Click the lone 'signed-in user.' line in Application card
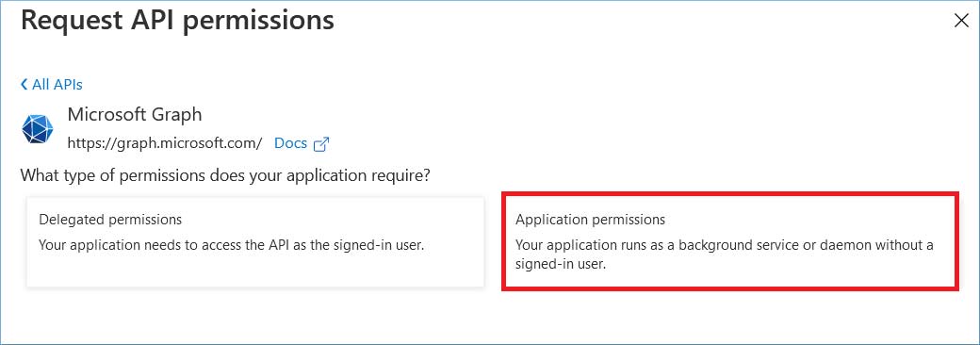 coord(561,264)
